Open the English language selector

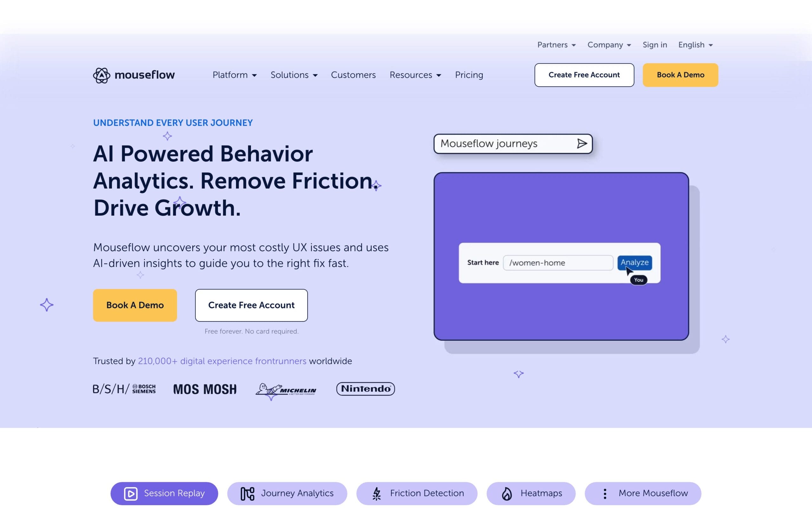[x=695, y=45]
